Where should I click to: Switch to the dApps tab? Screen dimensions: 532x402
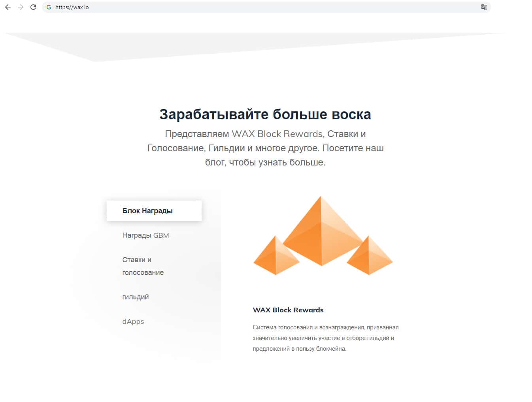133,321
